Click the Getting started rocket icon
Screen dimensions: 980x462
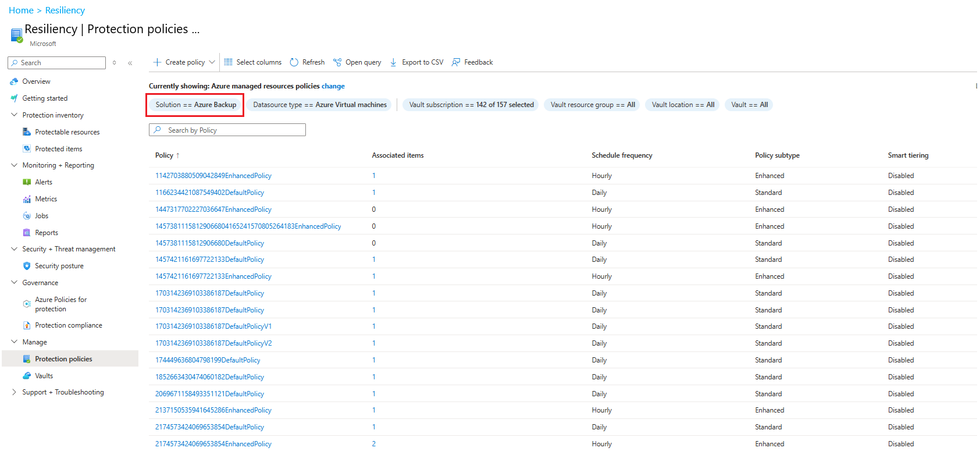click(14, 98)
